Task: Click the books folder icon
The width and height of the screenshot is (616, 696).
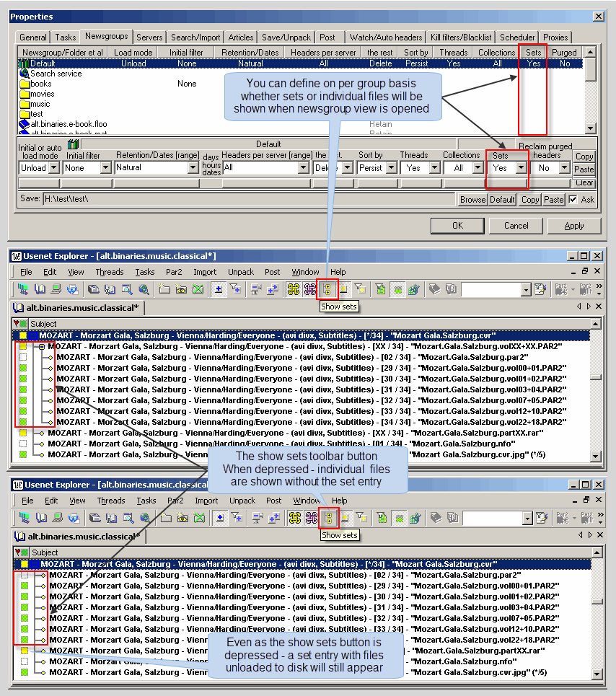Action: coord(24,84)
